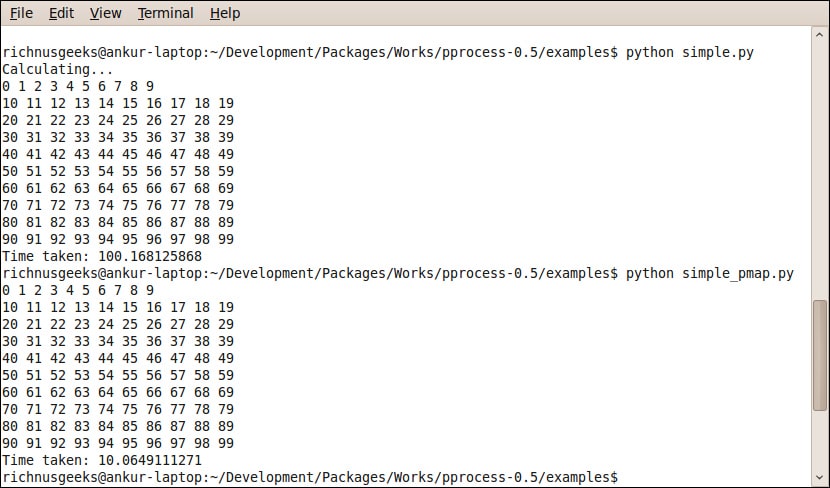
Task: Open the Edit menu
Action: tap(61, 13)
